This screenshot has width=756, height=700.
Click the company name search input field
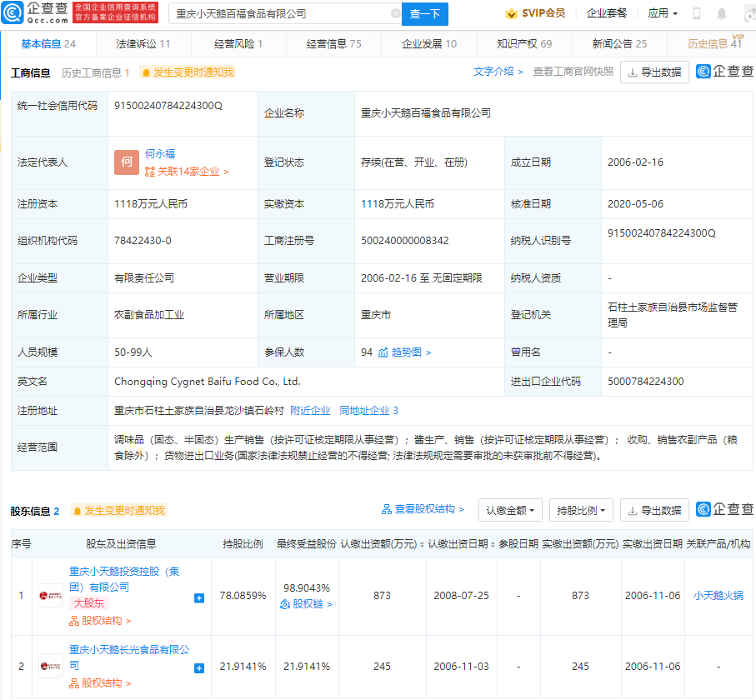[279, 13]
